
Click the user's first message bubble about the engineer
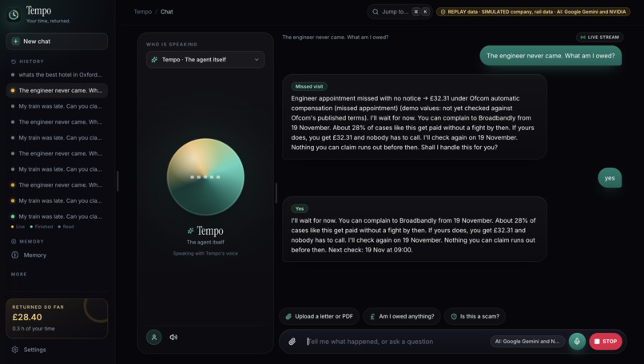click(x=551, y=56)
